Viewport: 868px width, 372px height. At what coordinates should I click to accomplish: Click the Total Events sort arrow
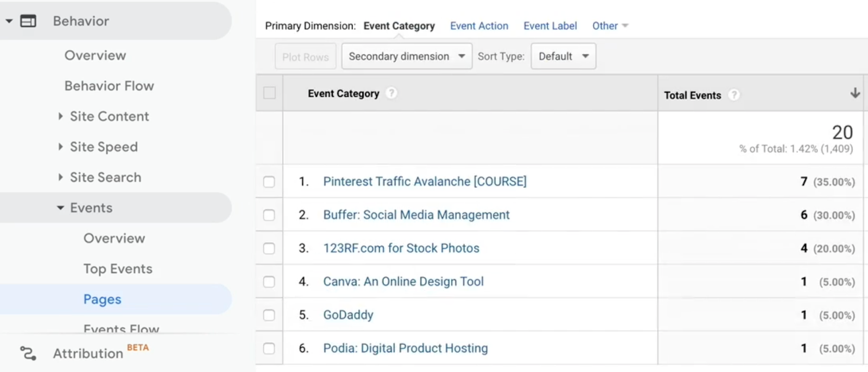click(855, 93)
